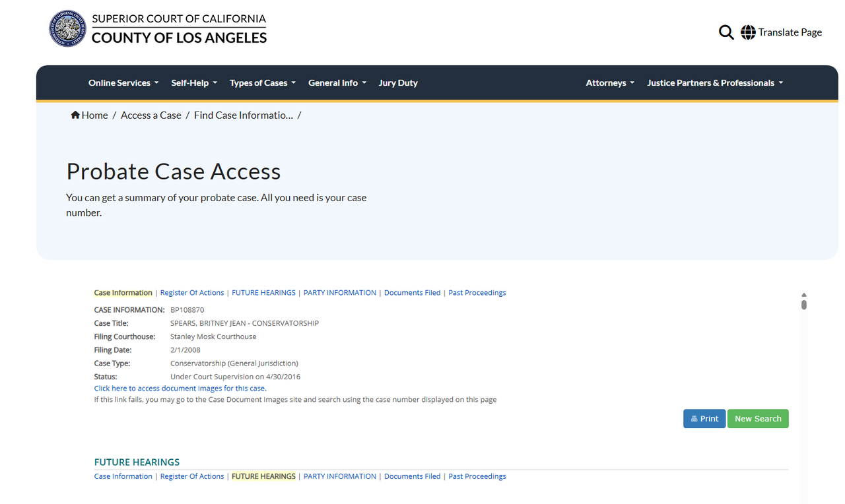The height and width of the screenshot is (504, 845).
Task: Click Documents Filed in lower link row
Action: pyautogui.click(x=412, y=476)
